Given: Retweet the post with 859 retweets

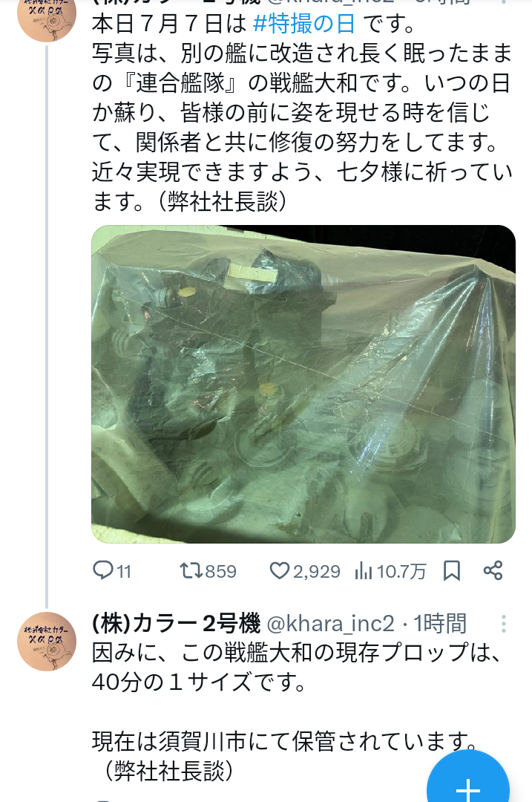Looking at the screenshot, I should (x=192, y=571).
